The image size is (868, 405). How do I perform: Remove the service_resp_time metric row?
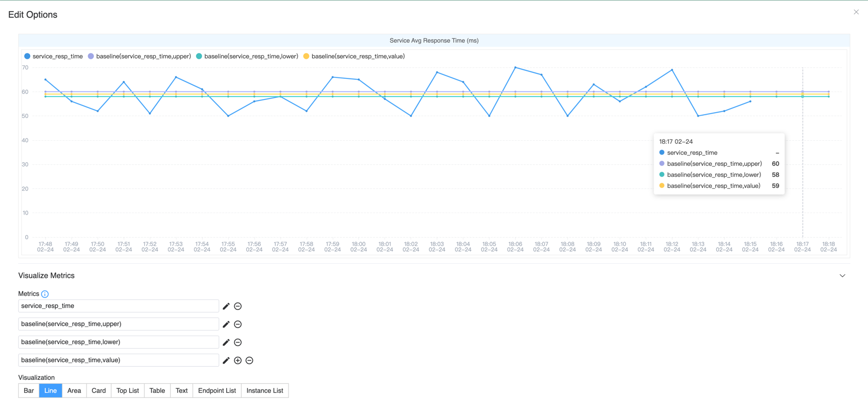click(238, 306)
